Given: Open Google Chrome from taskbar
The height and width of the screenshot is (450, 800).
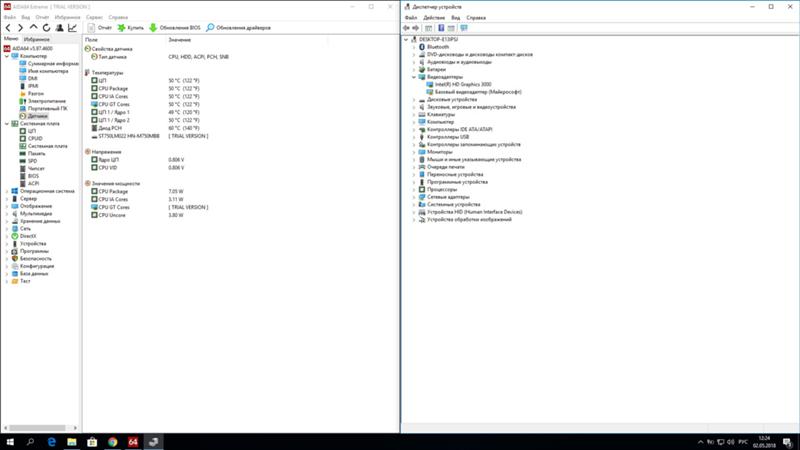Looking at the screenshot, I should (x=113, y=442).
